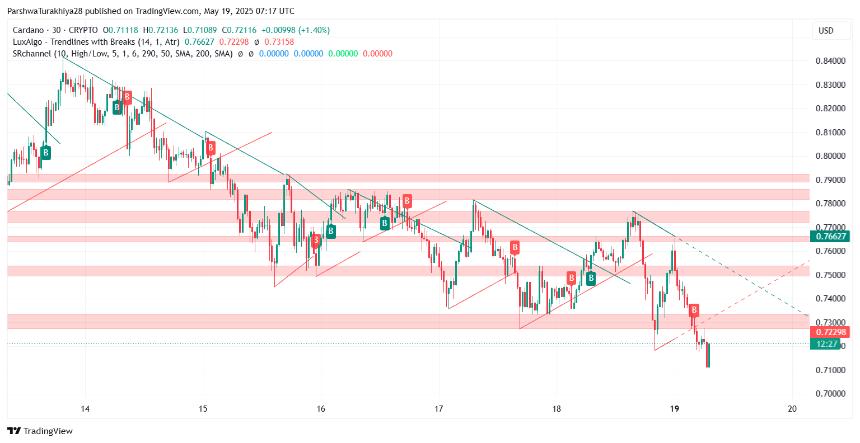Click the red 0.72298 price tag on axis
Image resolution: width=860 pixels, height=443 pixels.
coord(829,332)
